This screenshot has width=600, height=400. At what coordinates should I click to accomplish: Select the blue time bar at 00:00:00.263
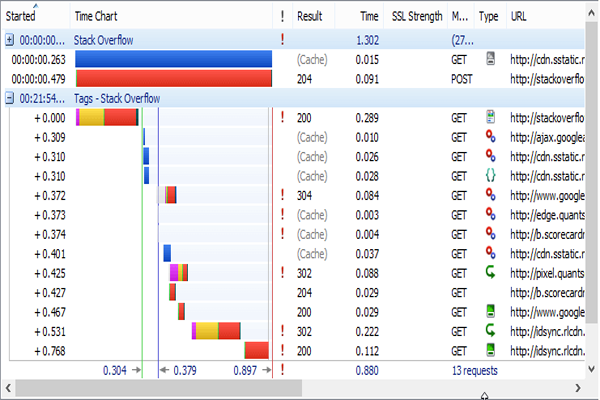[173, 59]
